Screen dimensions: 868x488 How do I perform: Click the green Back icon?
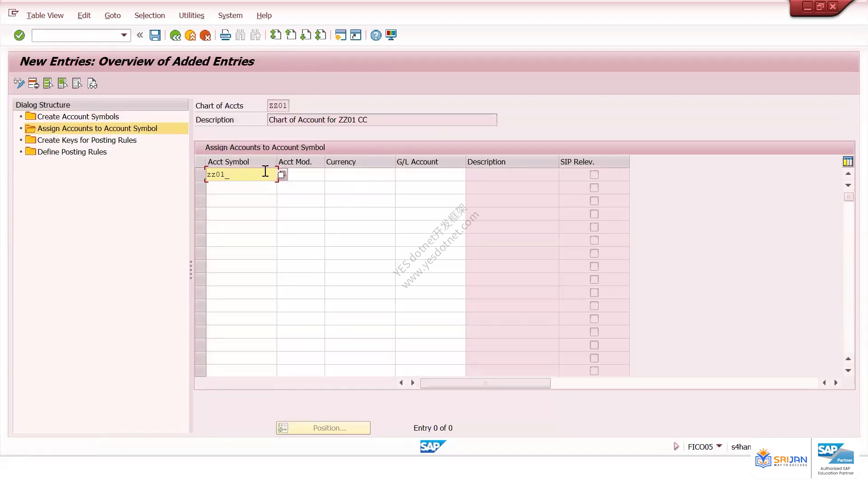point(175,35)
